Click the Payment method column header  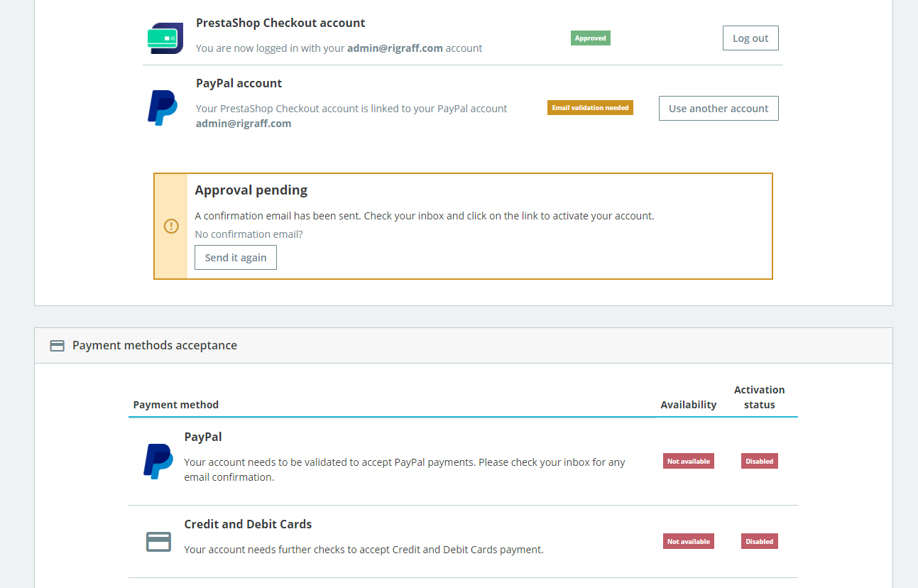(176, 405)
